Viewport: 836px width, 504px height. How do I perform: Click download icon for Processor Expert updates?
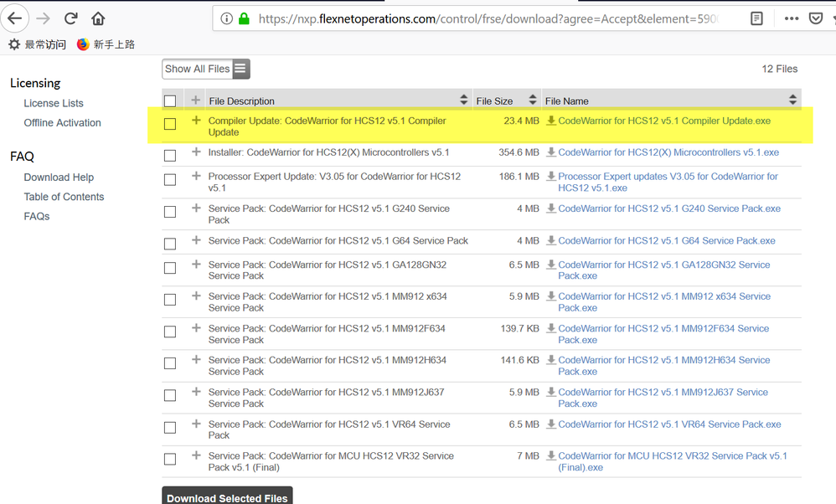(551, 177)
